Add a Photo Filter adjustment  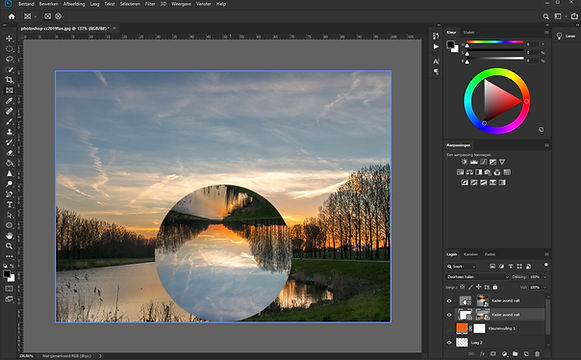tap(488, 172)
